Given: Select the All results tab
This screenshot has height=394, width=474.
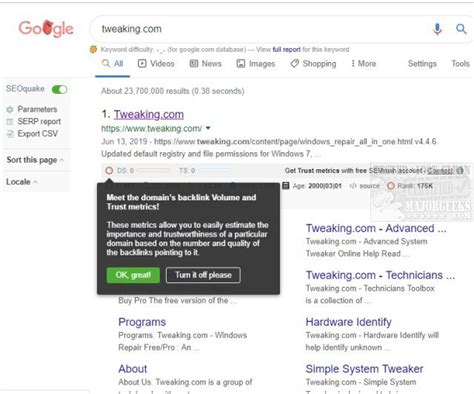Looking at the screenshot, I should coord(113,64).
